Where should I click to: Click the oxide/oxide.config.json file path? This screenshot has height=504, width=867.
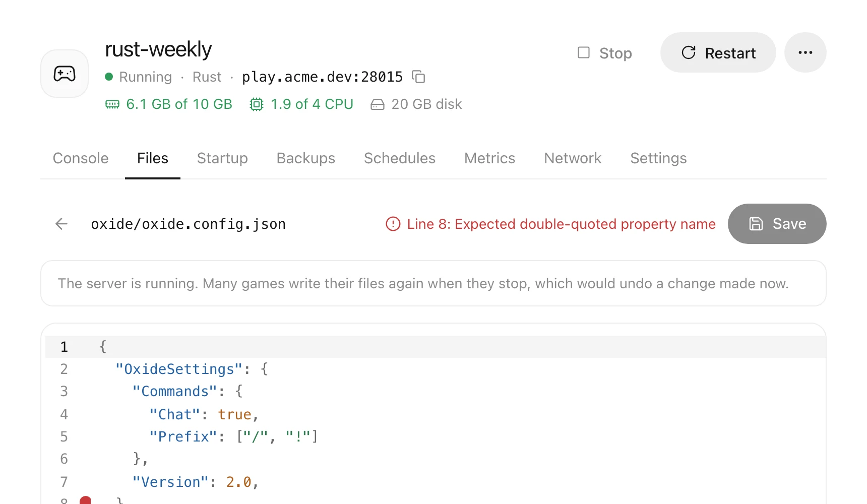click(x=189, y=224)
